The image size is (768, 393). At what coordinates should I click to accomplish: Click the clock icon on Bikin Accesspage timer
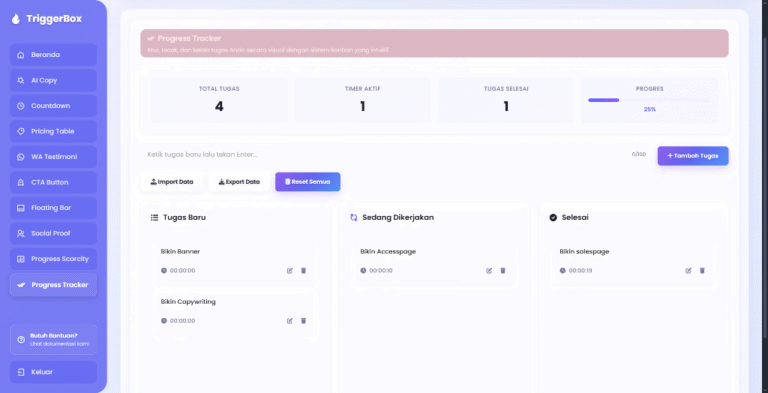[363, 270]
